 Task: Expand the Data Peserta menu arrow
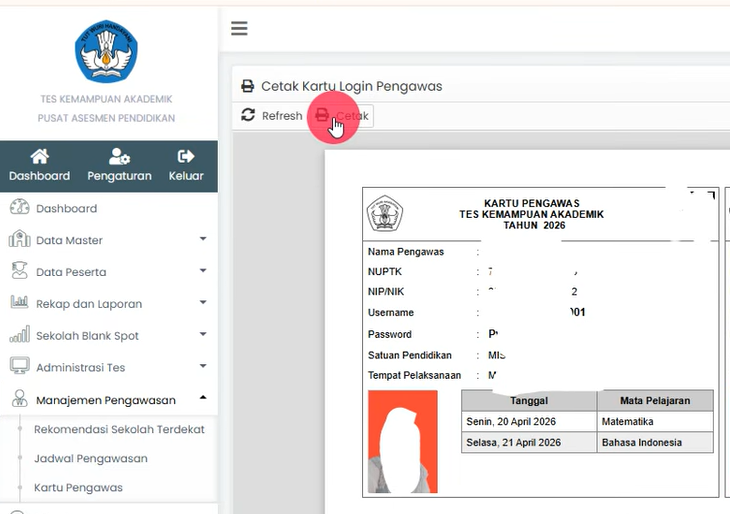click(203, 271)
